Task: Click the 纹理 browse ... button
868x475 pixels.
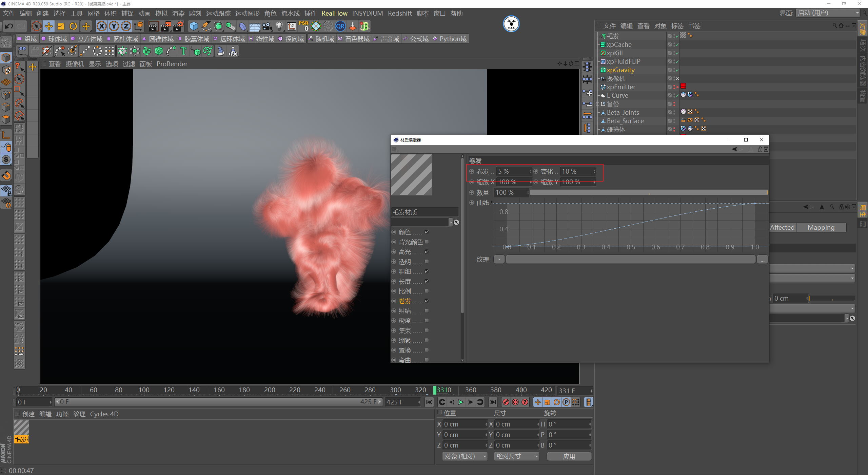Action: (x=762, y=260)
